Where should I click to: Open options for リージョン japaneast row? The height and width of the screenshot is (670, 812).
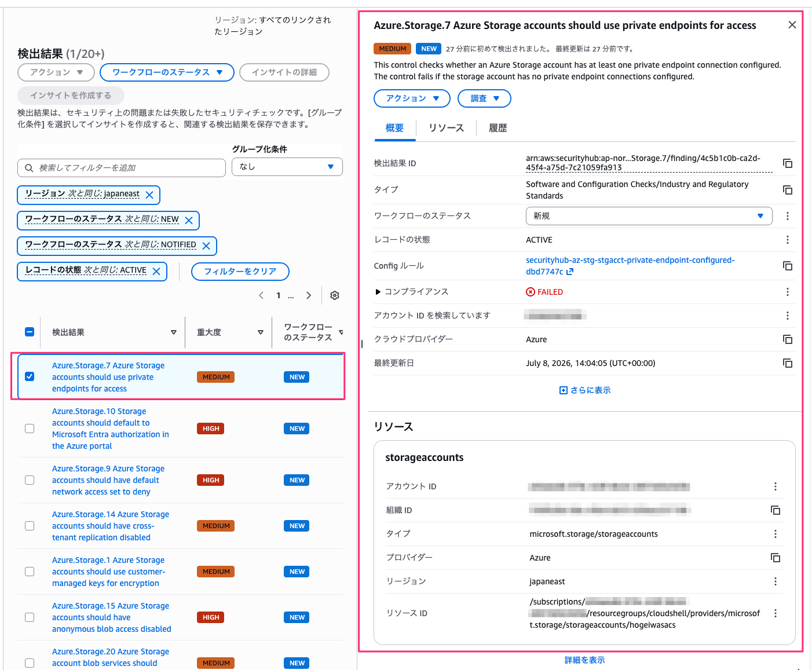[776, 581]
